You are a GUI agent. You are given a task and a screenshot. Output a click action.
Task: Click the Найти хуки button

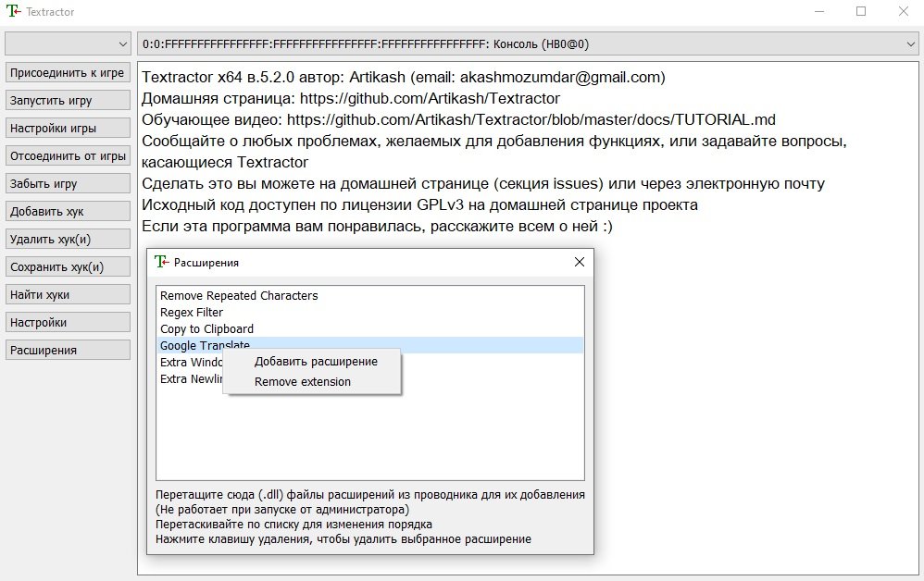click(68, 294)
